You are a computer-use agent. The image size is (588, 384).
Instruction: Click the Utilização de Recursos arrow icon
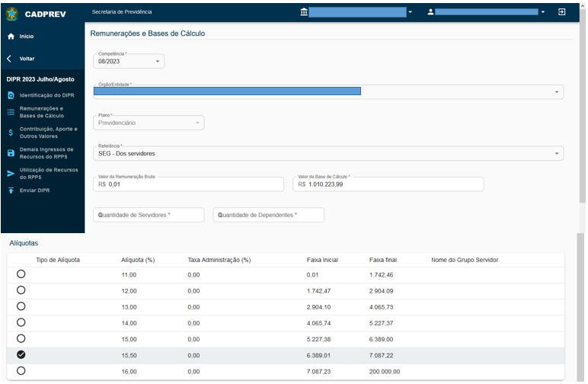click(11, 174)
